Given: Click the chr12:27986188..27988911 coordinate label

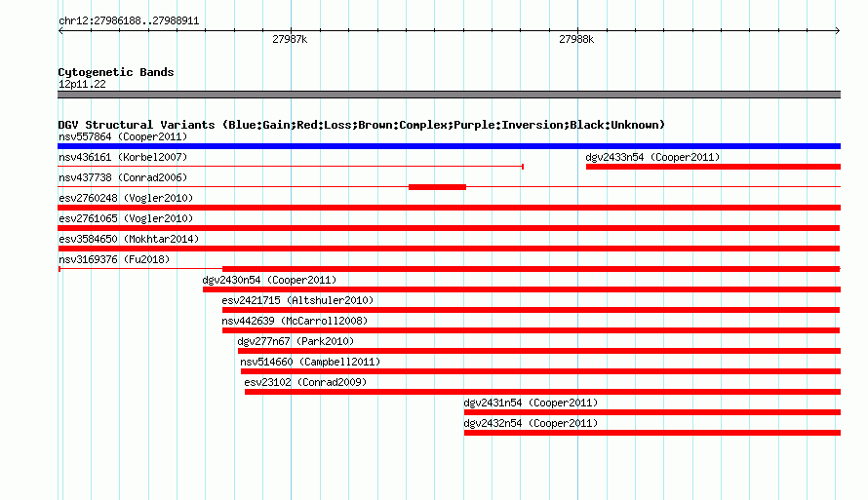Looking at the screenshot, I should click(x=129, y=21).
